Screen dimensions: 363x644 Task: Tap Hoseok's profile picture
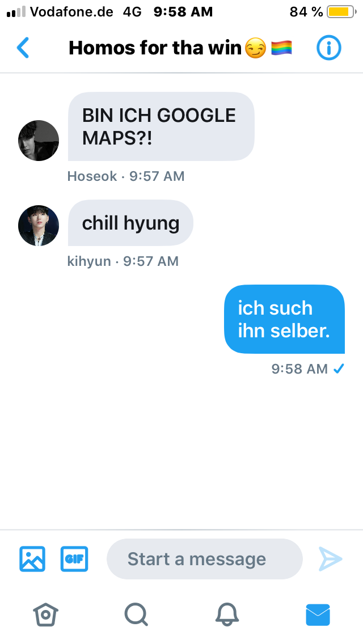(39, 141)
